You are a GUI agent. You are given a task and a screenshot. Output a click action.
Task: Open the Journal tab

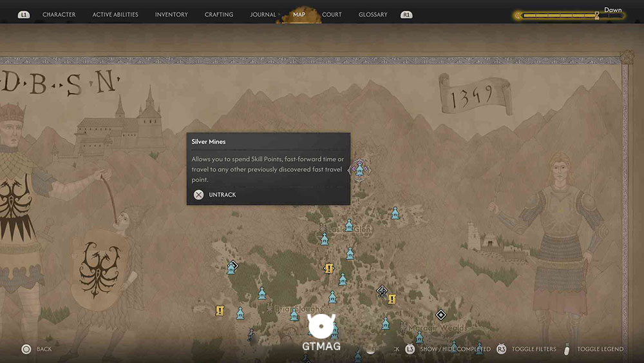point(263,14)
